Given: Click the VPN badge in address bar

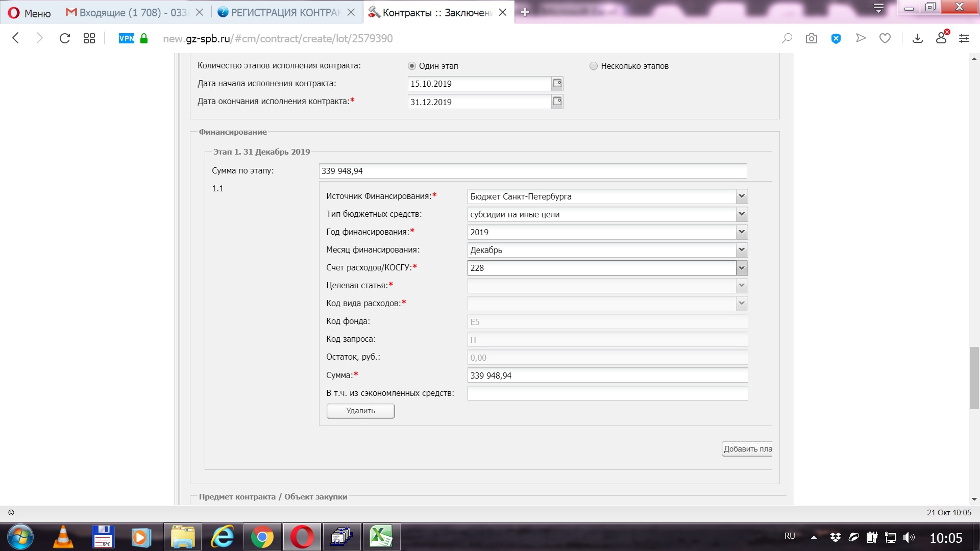Looking at the screenshot, I should tap(126, 38).
